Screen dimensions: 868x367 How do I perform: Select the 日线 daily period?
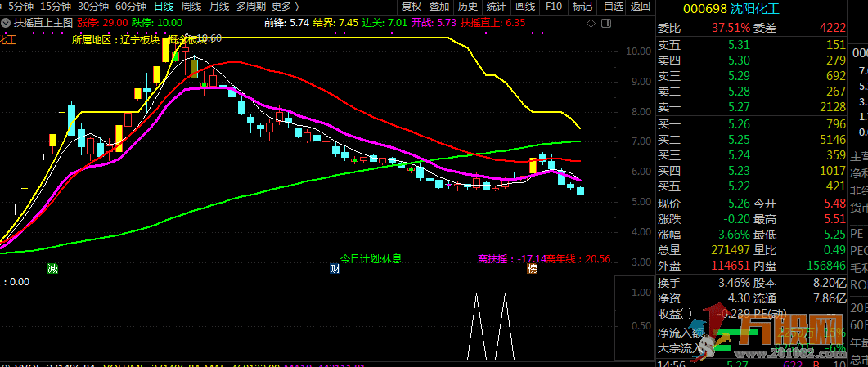pos(164,7)
